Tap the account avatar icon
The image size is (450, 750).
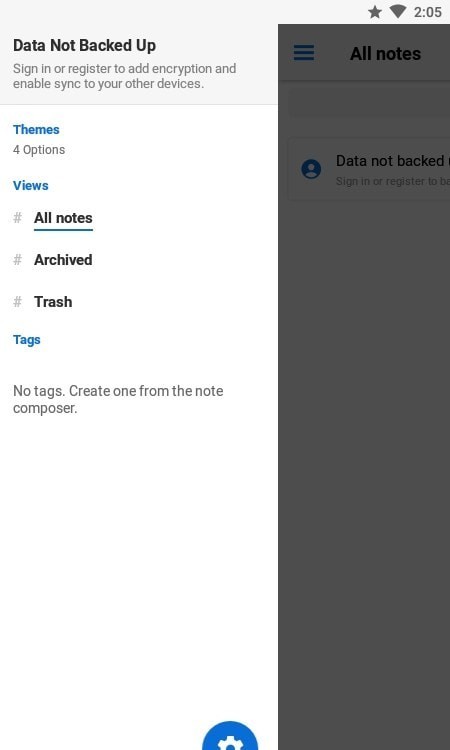[x=311, y=169]
